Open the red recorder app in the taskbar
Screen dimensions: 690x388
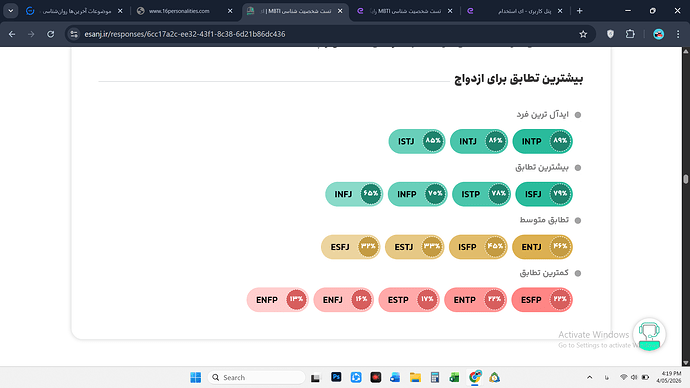375,377
